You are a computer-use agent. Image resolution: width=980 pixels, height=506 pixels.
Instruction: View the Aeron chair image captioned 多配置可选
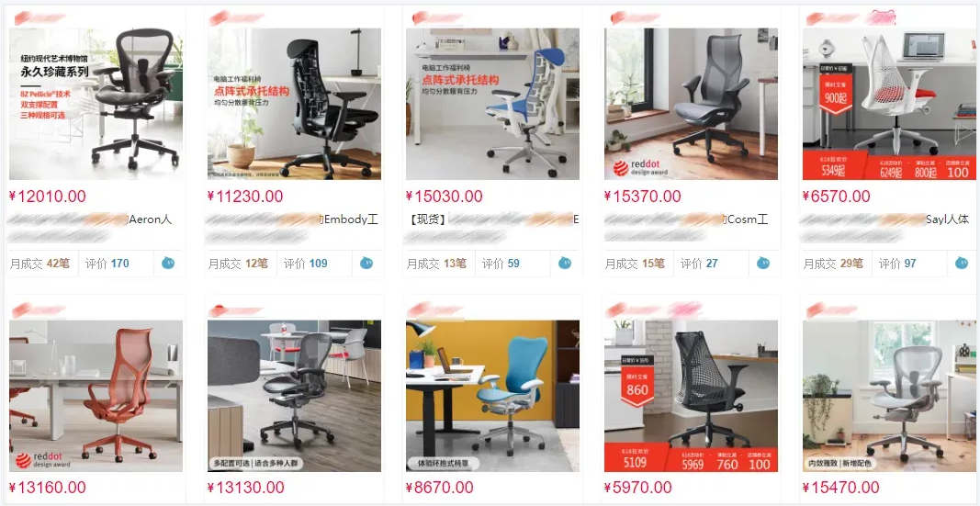pos(295,396)
